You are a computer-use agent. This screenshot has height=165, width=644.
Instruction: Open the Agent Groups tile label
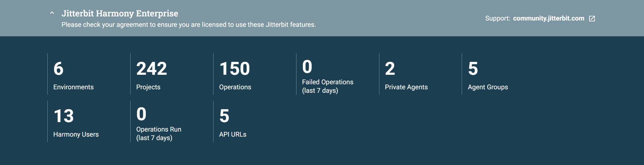[x=488, y=87]
